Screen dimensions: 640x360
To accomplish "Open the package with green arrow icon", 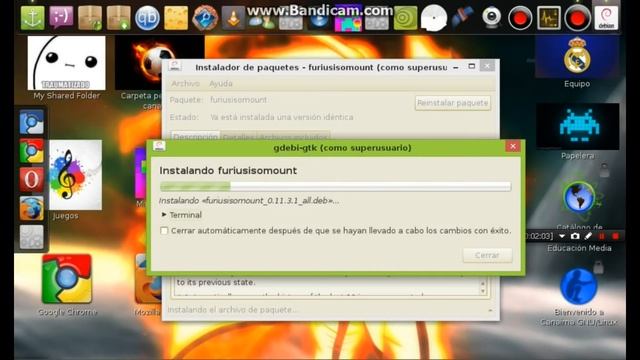I will [90, 18].
